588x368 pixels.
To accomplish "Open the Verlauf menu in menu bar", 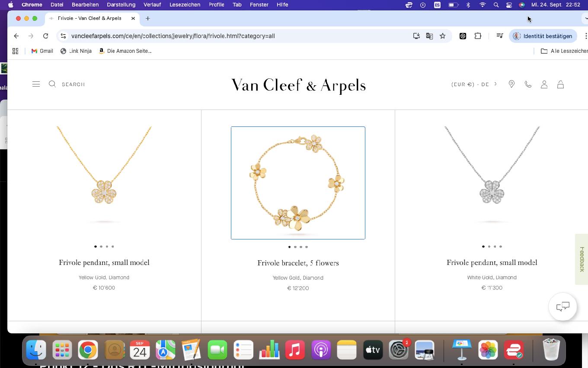I will tap(152, 5).
